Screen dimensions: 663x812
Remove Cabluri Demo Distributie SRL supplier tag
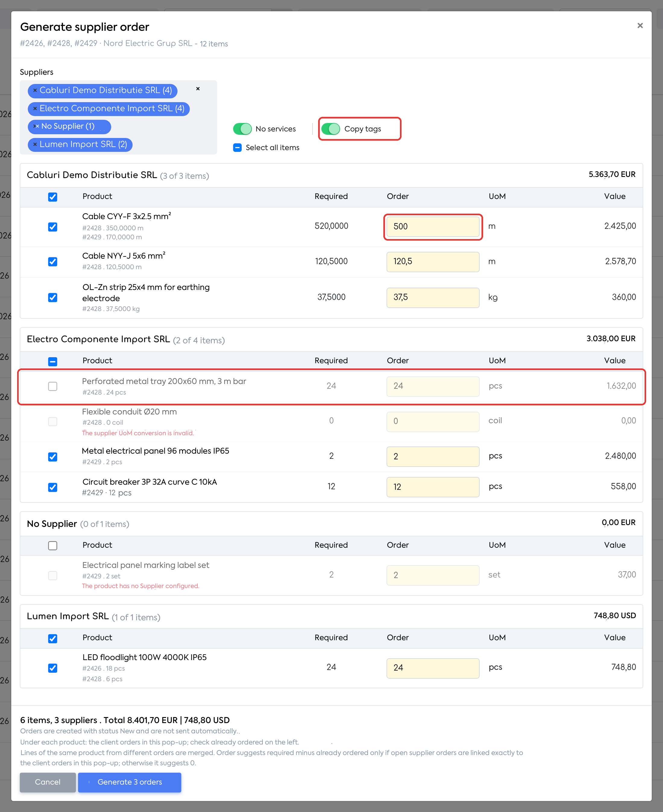click(x=35, y=90)
